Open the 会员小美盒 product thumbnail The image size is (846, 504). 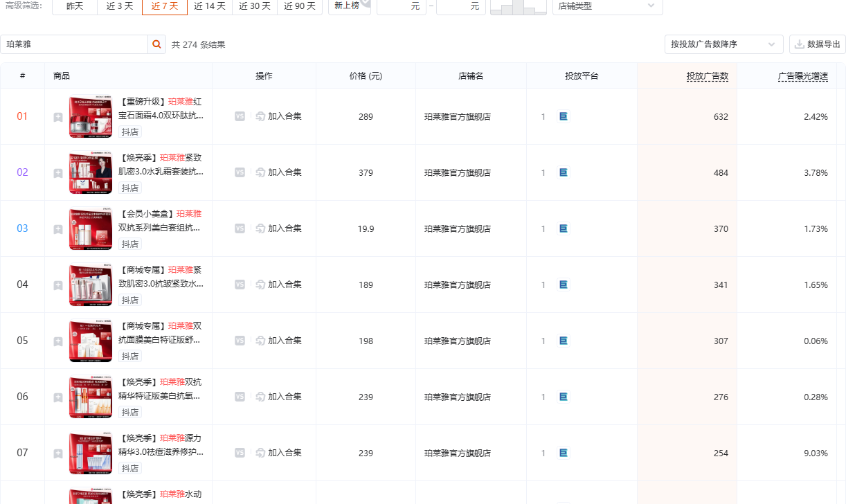coord(91,229)
